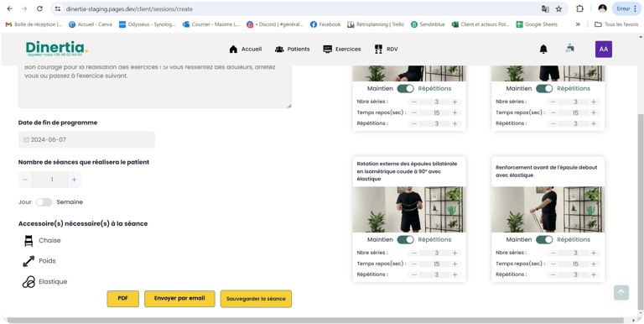Open the Exercices menu item

(x=342, y=50)
